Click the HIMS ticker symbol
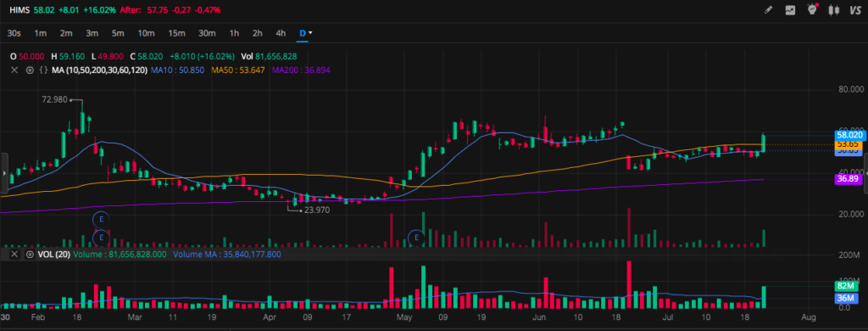 (x=19, y=10)
